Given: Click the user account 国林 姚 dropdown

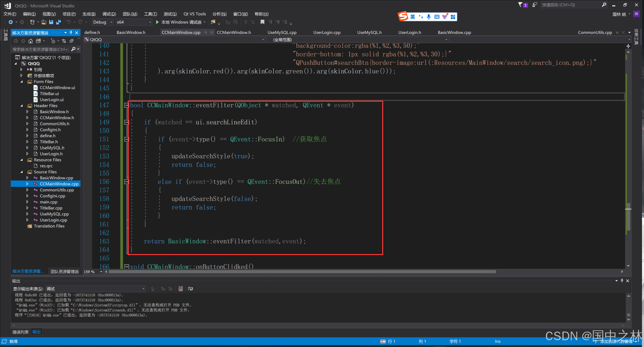Looking at the screenshot, I should pyautogui.click(x=621, y=14).
